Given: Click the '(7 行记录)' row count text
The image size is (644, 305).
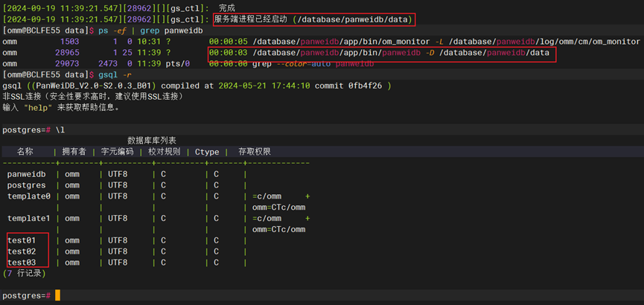Looking at the screenshot, I should point(25,274).
